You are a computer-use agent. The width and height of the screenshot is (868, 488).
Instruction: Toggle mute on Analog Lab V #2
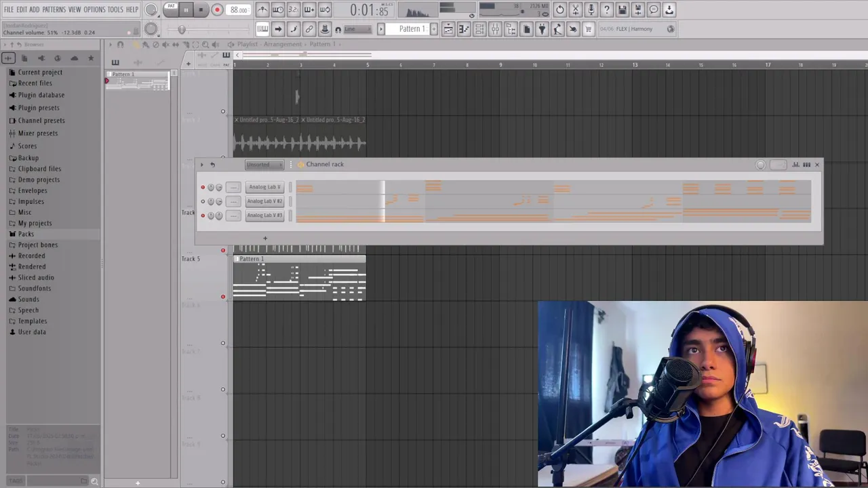pos(202,201)
